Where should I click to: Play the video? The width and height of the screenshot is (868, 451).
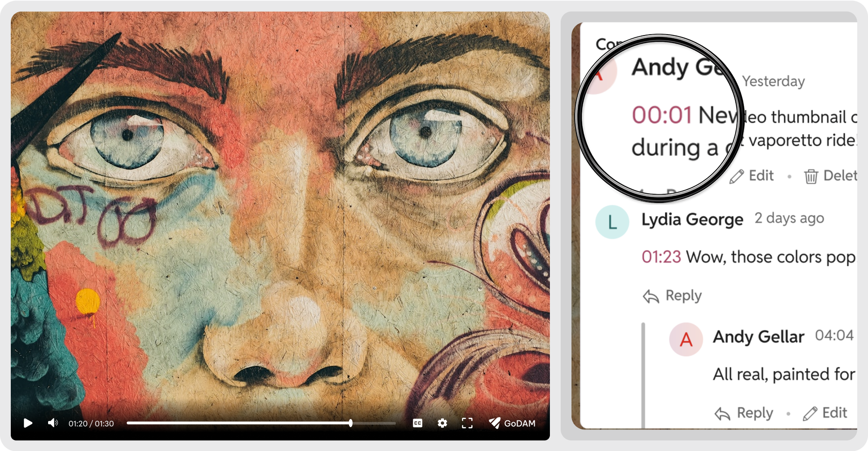[28, 423]
